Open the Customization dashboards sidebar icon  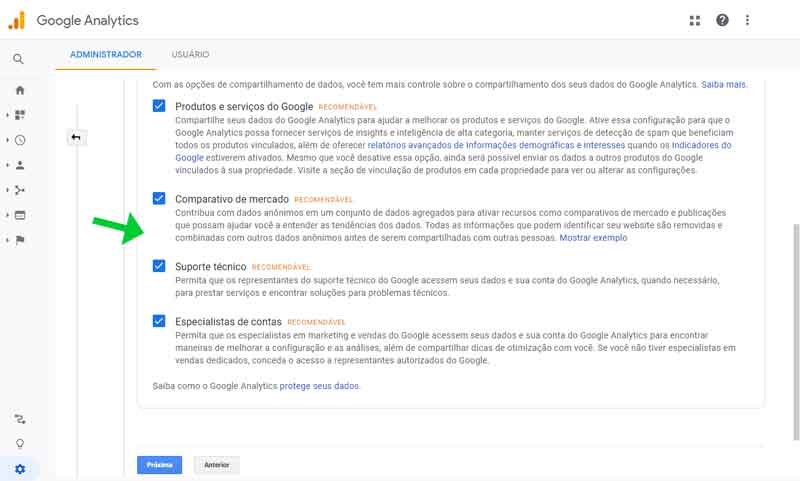(x=20, y=115)
